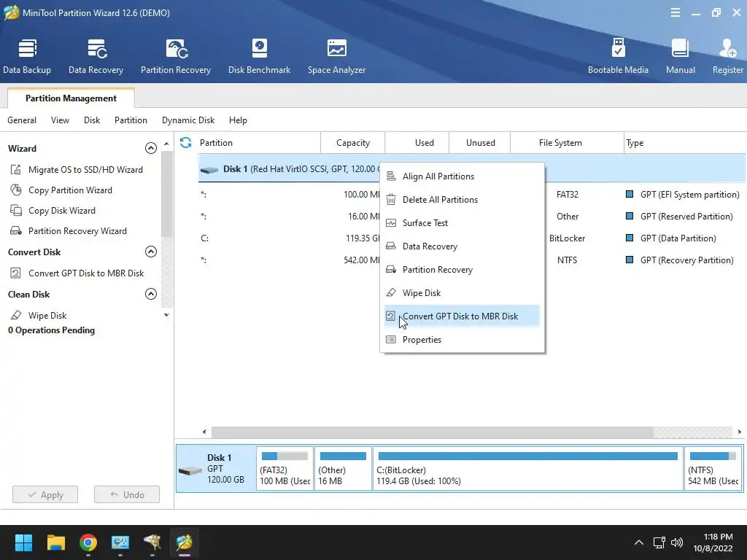
Task: Open the View menu
Action: [x=60, y=120]
